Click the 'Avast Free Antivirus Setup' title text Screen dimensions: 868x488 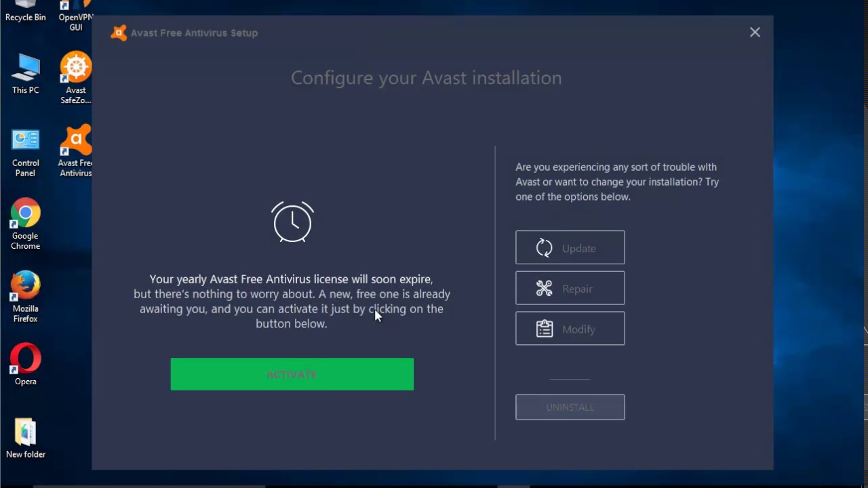[x=194, y=33]
